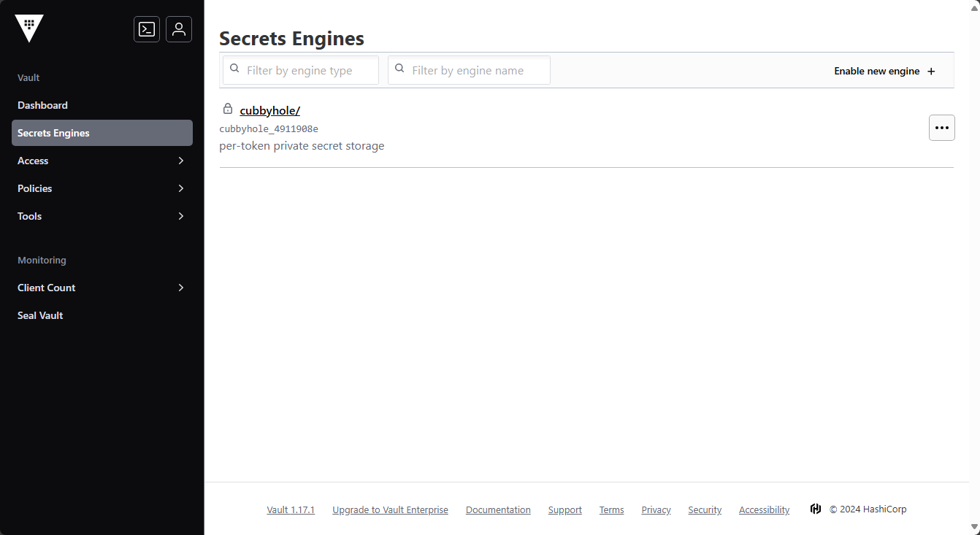This screenshot has width=980, height=535.
Task: Open the Policies sidebar item
Action: (x=102, y=188)
